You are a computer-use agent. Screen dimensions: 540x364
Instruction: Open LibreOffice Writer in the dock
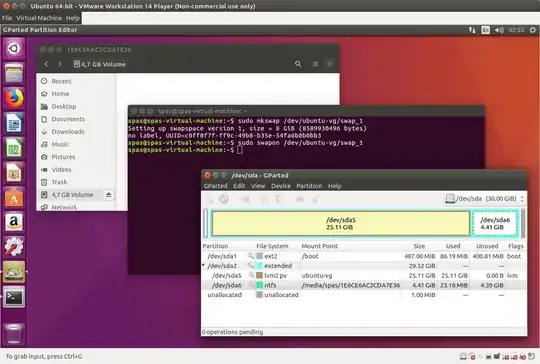14,123
